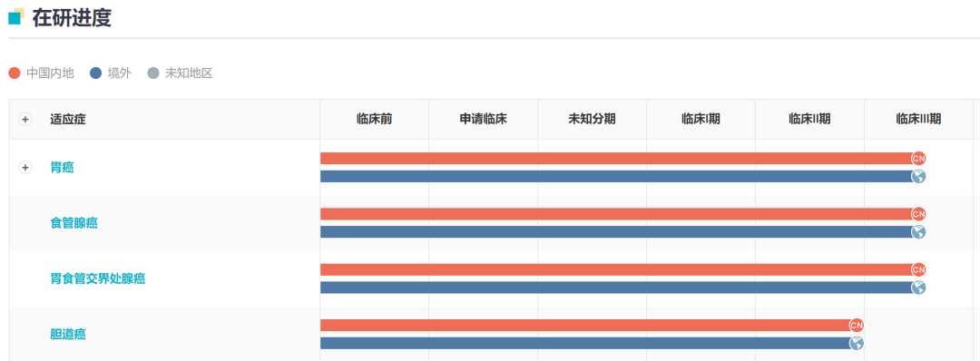Open the 胃癌 indication link
The height and width of the screenshot is (361, 980).
pos(62,168)
